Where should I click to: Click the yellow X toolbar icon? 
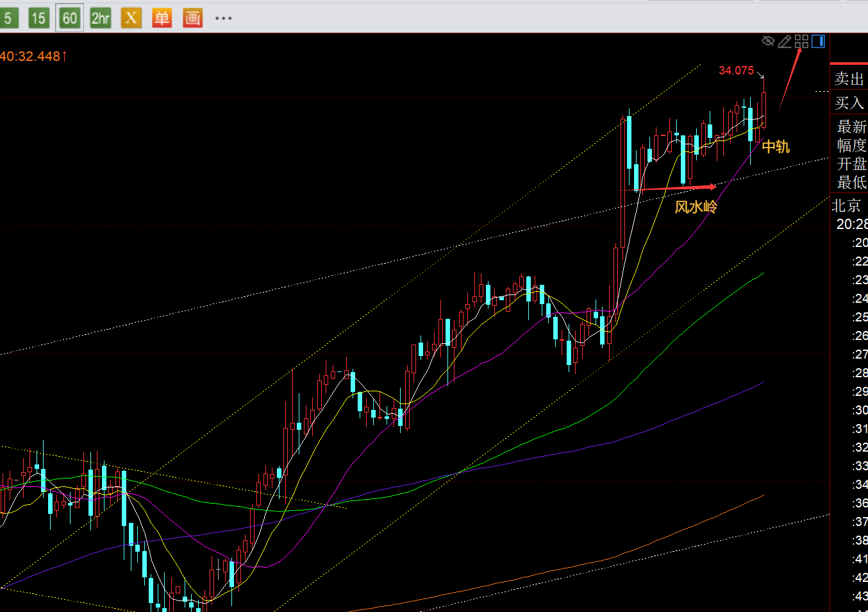coord(131,18)
